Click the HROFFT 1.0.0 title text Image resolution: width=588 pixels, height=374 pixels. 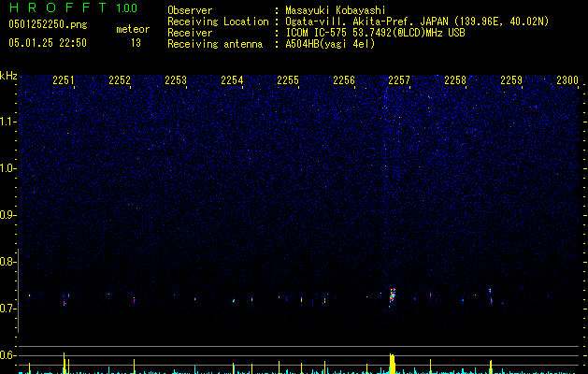pos(74,7)
